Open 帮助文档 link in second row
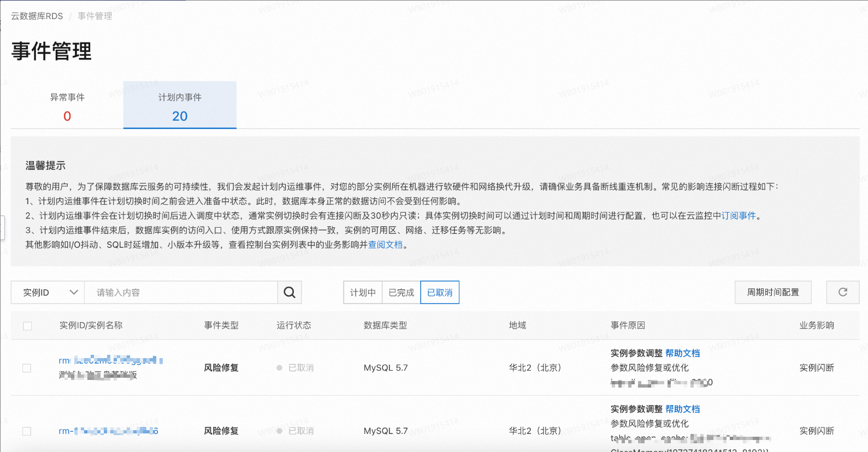This screenshot has width=868, height=452. [683, 409]
